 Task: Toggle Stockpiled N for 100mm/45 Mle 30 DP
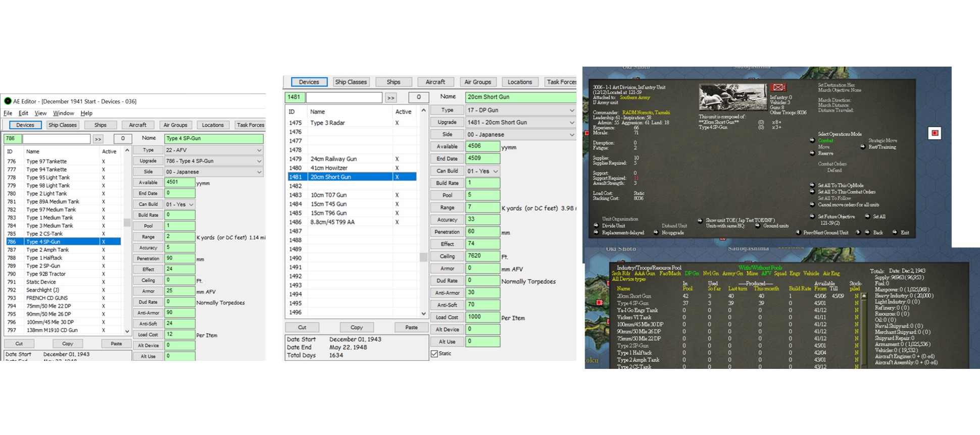[856, 324]
